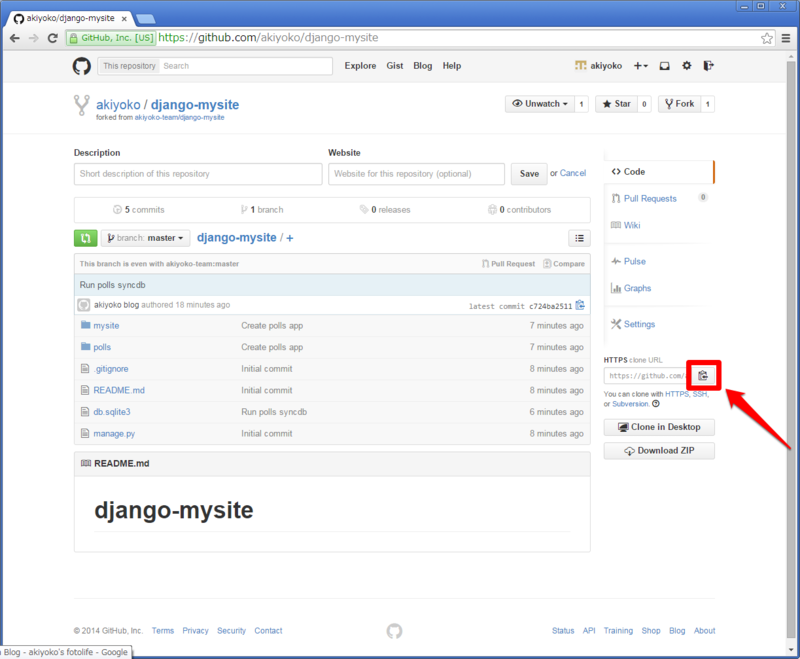Image resolution: width=800 pixels, height=659 pixels.
Task: Open akiyoko user profile link
Action: (598, 66)
